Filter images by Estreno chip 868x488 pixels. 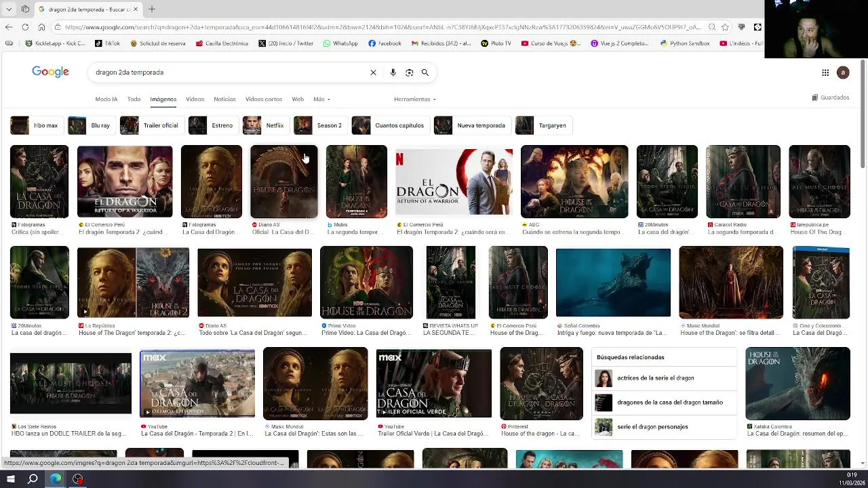point(212,125)
